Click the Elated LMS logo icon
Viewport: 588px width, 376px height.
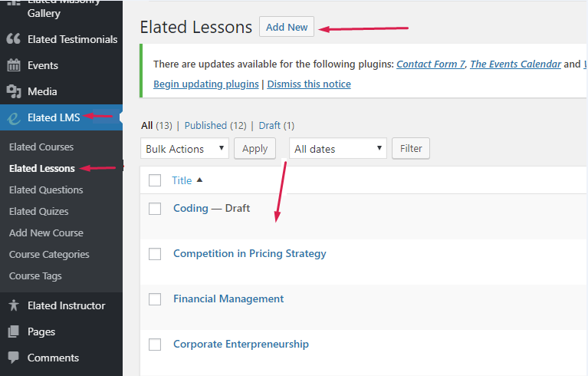13,117
